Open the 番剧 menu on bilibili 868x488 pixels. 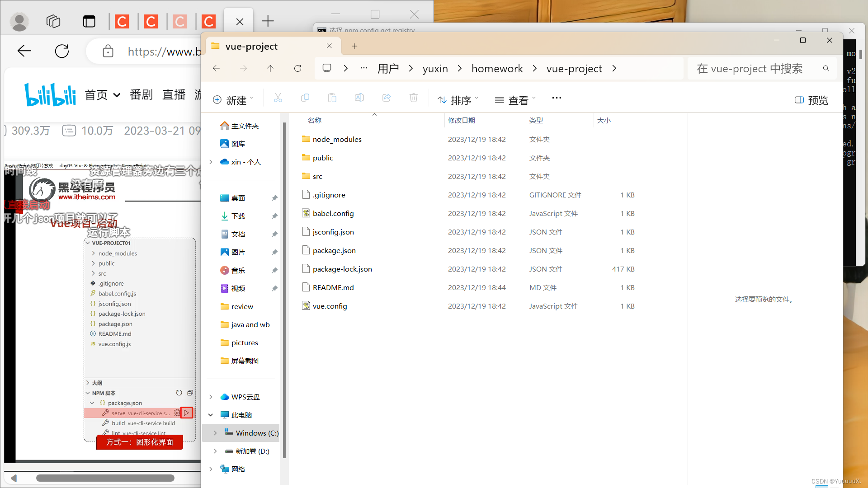142,95
